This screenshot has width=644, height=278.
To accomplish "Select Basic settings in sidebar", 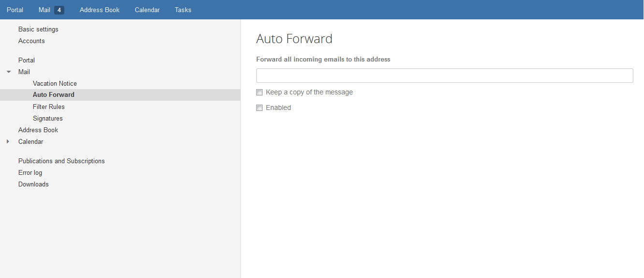I will tap(38, 29).
